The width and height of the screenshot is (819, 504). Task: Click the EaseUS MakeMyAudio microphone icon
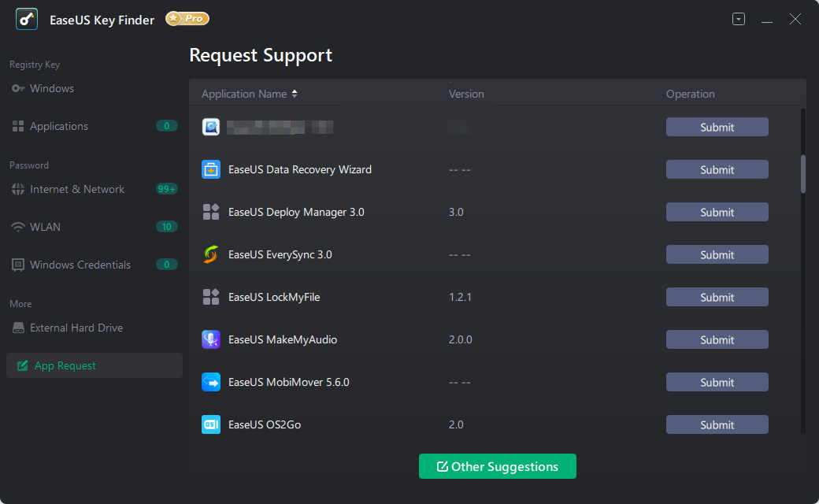pyautogui.click(x=211, y=339)
